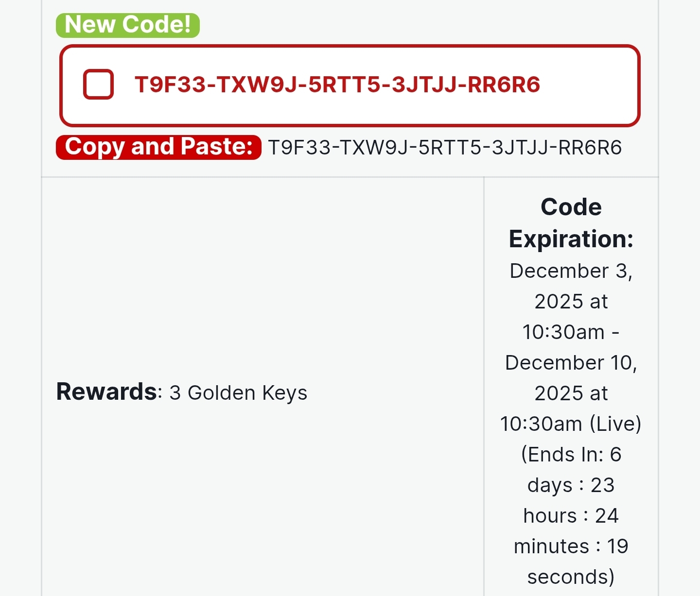Click the green New Code! badge
This screenshot has width=700, height=596.
click(128, 25)
